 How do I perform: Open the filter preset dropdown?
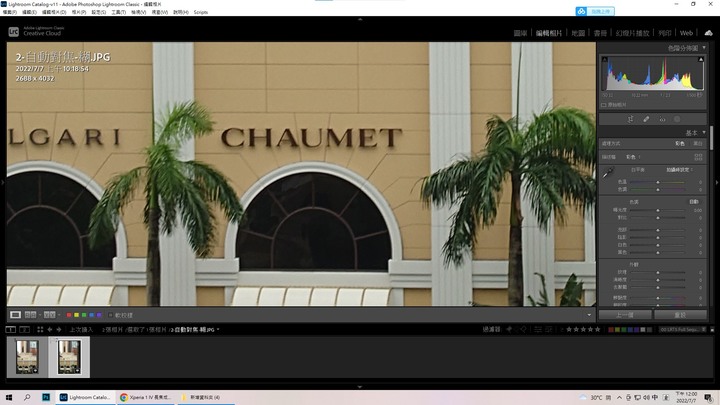[682, 329]
